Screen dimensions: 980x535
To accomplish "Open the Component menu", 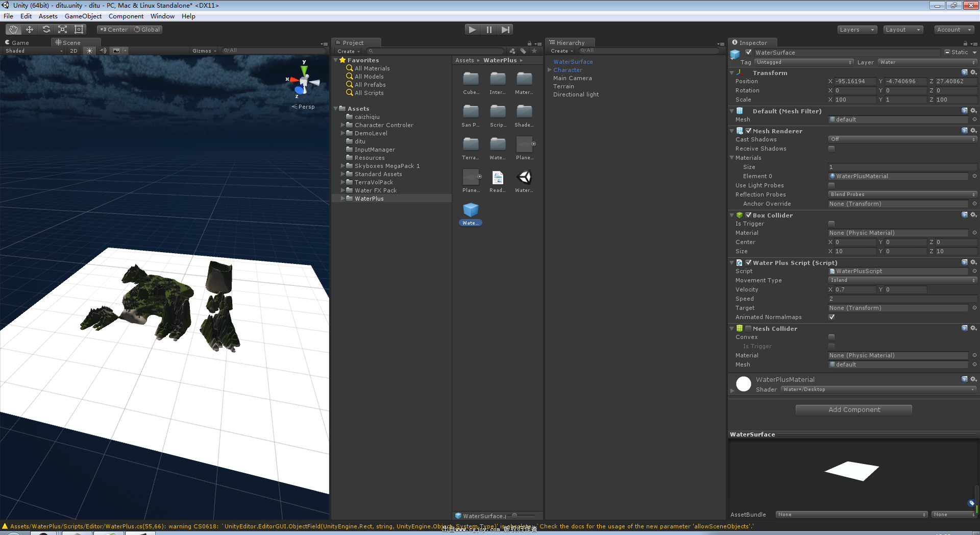I will pyautogui.click(x=126, y=16).
